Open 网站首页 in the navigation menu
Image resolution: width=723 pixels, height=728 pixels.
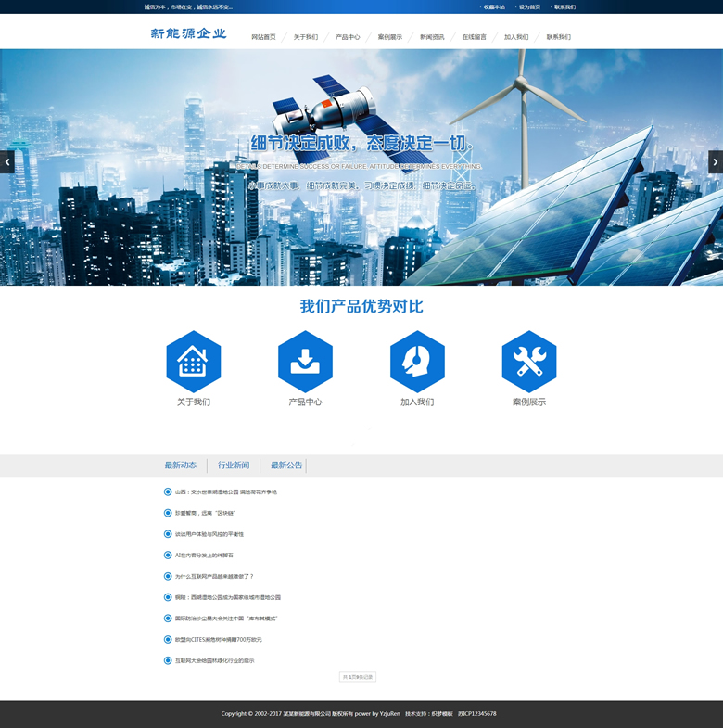click(263, 37)
